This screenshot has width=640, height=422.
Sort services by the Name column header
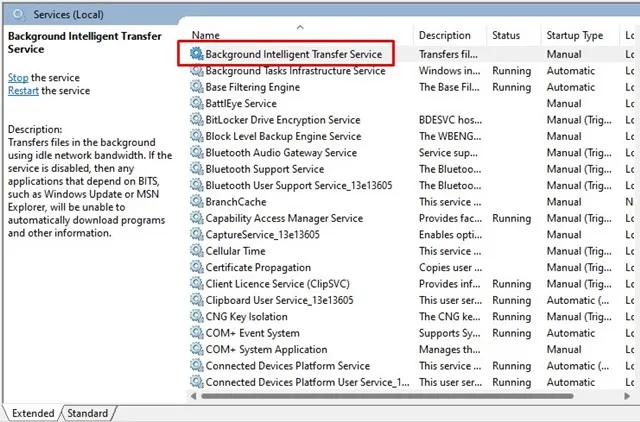(x=206, y=35)
